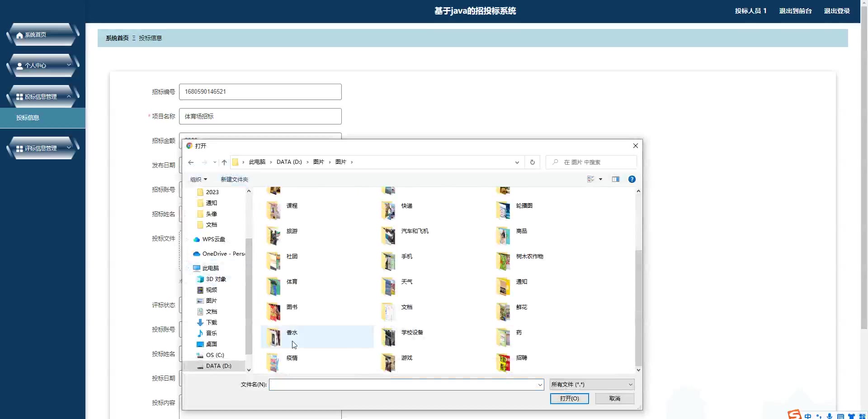Click the 在 图片 中搜索 search box
868x419 pixels.
[591, 162]
